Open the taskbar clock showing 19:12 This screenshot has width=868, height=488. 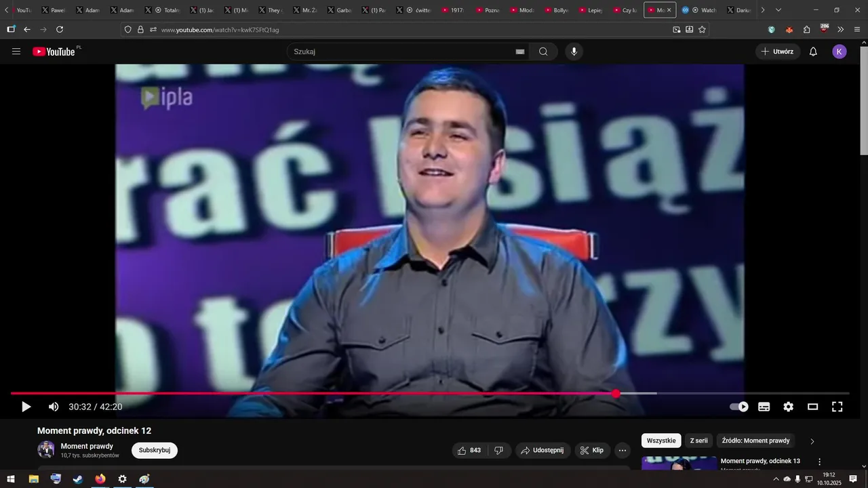[x=829, y=479]
